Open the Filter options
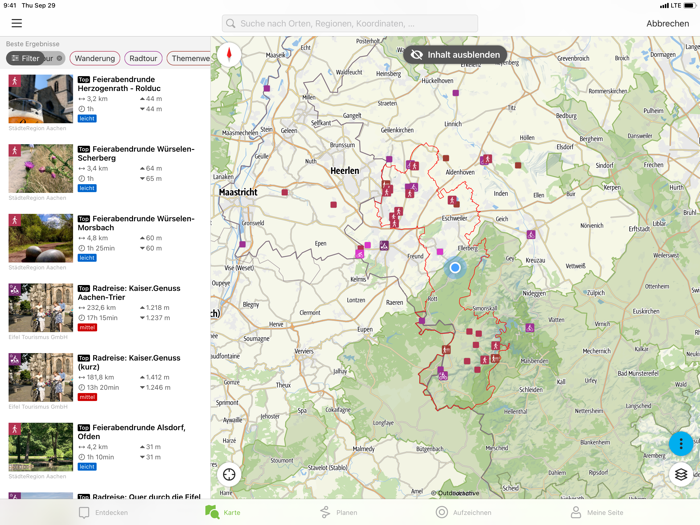Viewport: 700px width, 525px height. pyautogui.click(x=26, y=58)
